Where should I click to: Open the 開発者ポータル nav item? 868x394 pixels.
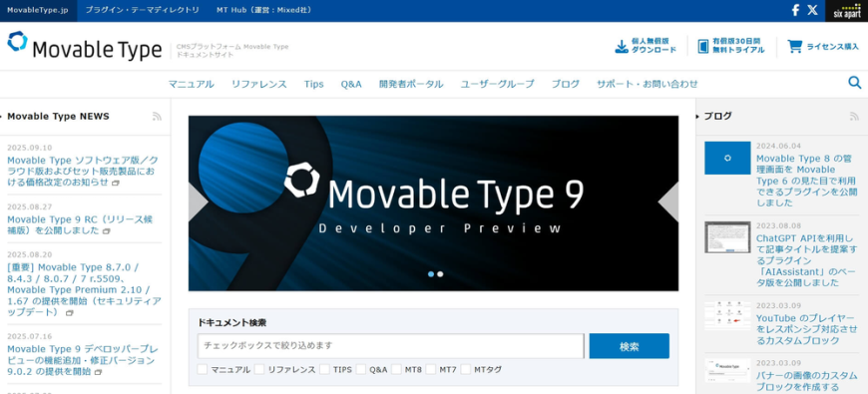(411, 84)
